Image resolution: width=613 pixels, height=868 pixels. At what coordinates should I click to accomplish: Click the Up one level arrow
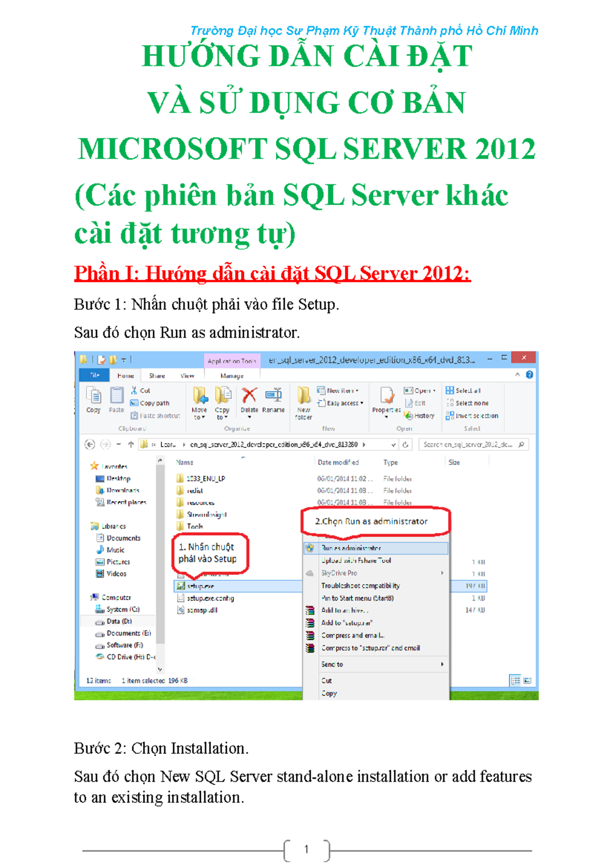tap(131, 445)
